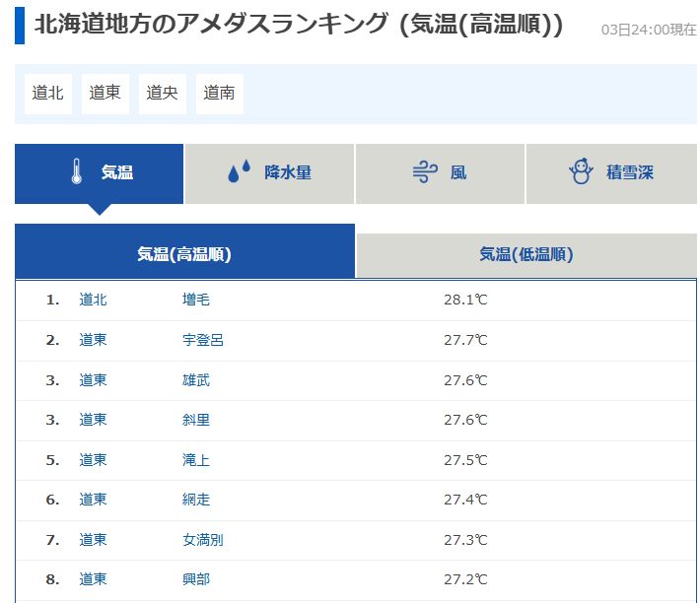Open the 雄武 station link
The image size is (700, 603).
click(196, 380)
